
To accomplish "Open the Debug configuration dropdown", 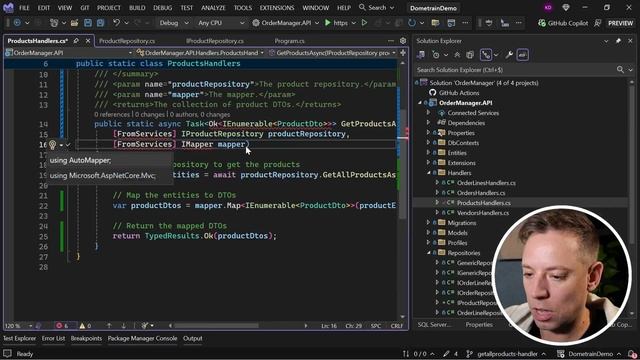I will pos(174,23).
